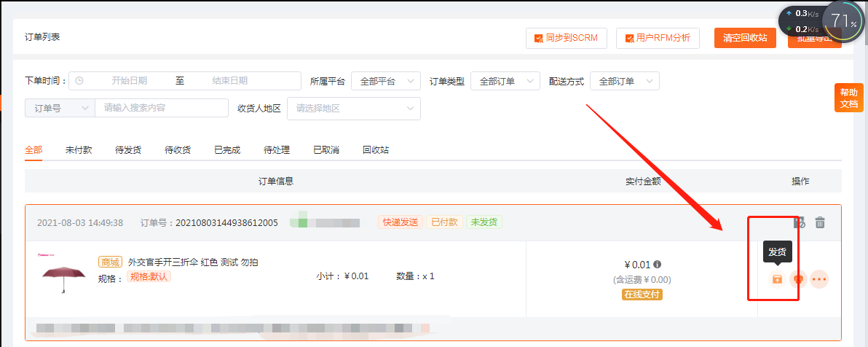Open the 订单号 search type dropdown
Image resolution: width=868 pixels, height=347 pixels.
[60, 108]
